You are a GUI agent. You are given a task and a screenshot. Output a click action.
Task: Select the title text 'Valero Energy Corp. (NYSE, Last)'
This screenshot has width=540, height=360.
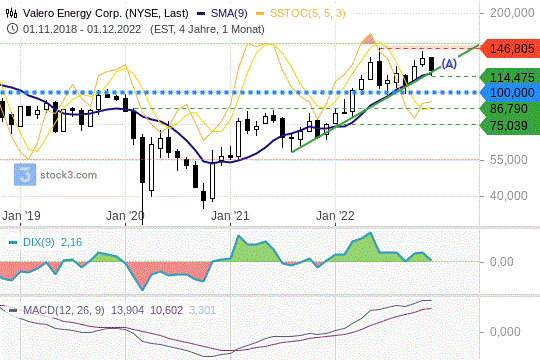coord(106,13)
